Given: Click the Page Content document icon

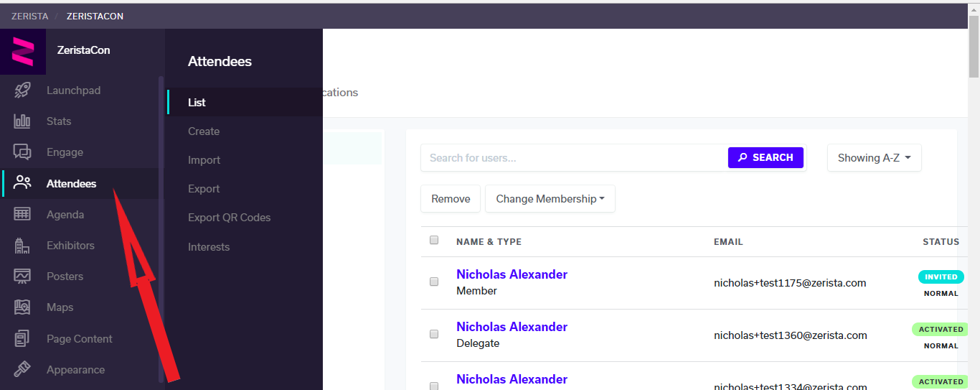Looking at the screenshot, I should (22, 338).
